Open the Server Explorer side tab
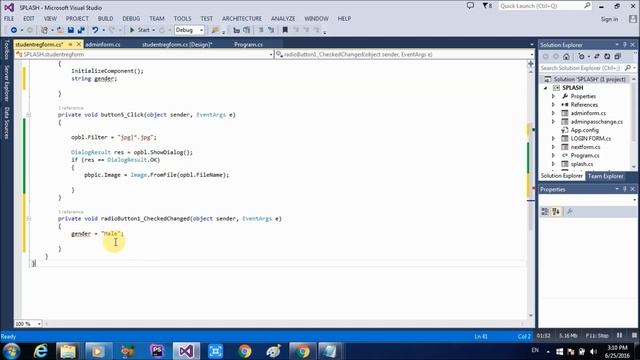 (x=7, y=83)
